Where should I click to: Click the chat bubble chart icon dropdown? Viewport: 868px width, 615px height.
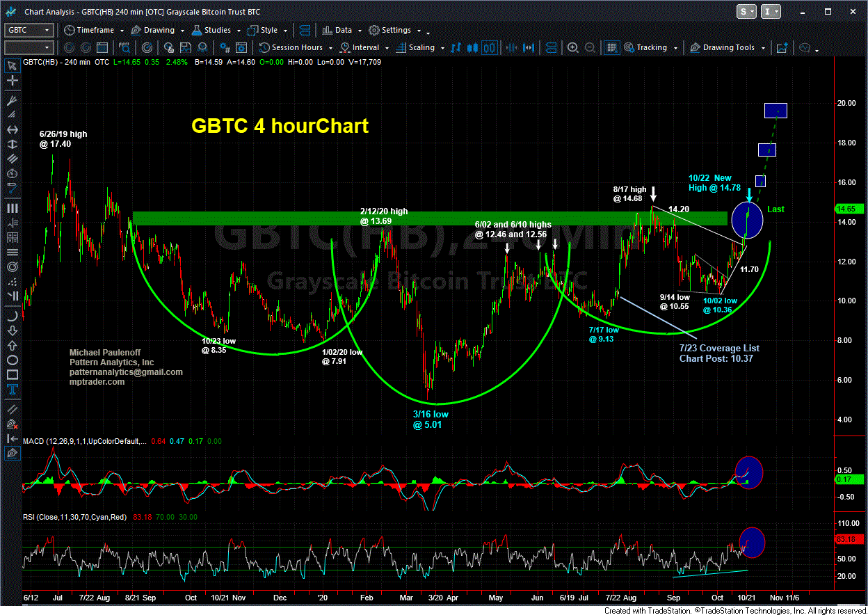tap(809, 47)
